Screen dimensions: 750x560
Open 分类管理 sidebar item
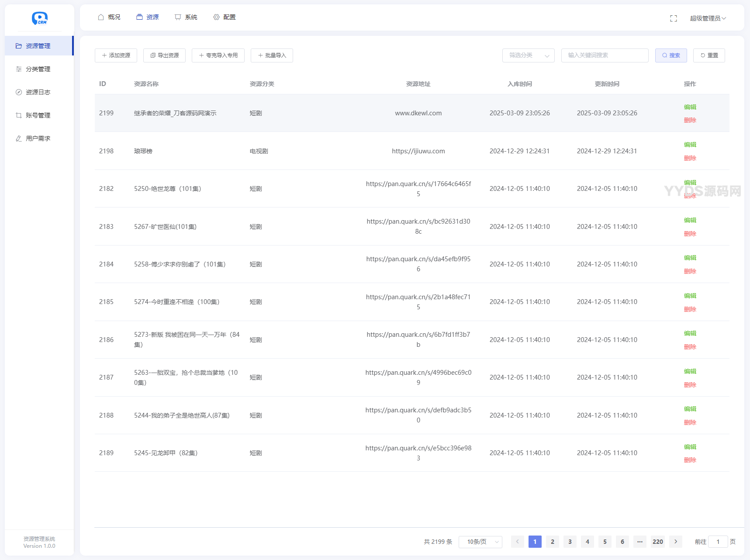point(38,69)
